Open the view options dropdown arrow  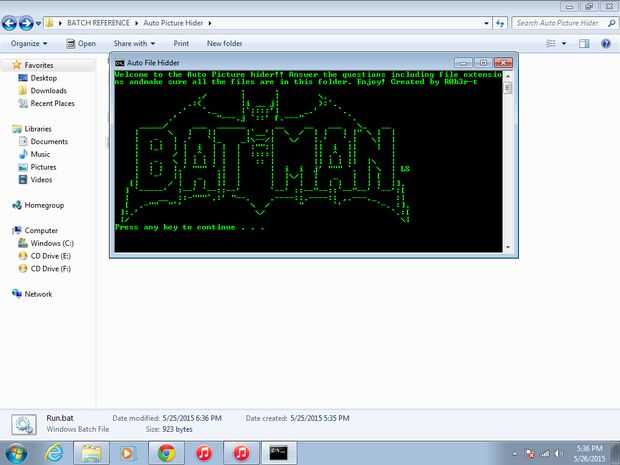point(564,43)
